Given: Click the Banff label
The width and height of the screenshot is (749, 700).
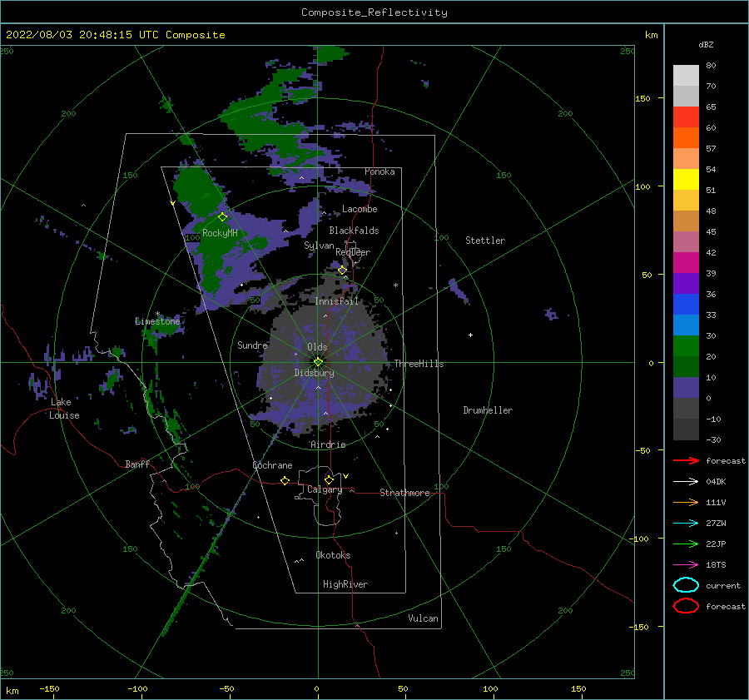Looking at the screenshot, I should coord(137,464).
